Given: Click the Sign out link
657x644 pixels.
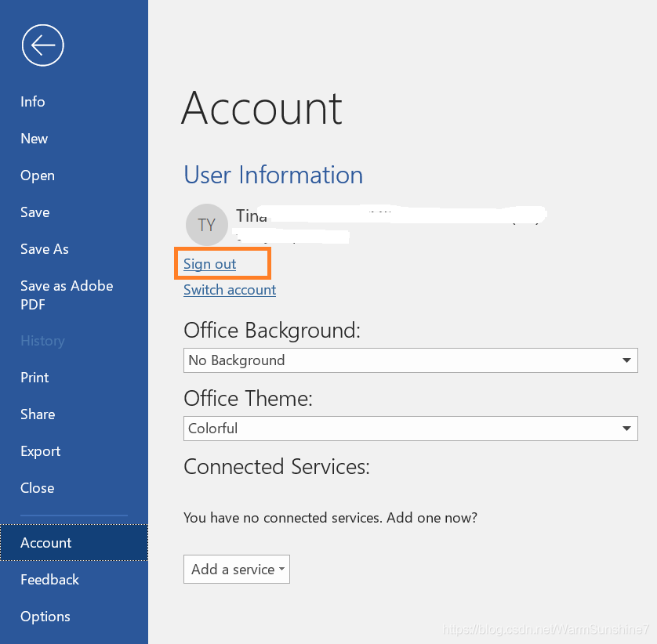Looking at the screenshot, I should point(209,264).
